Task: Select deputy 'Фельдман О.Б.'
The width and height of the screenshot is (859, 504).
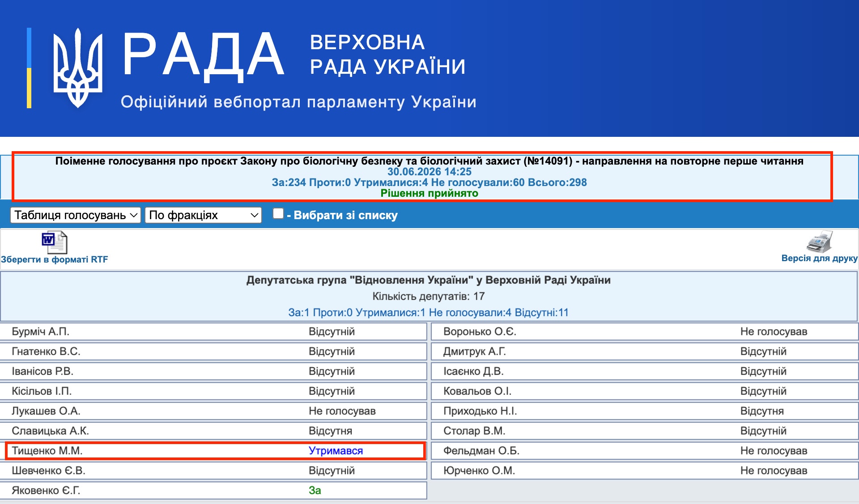Action: (x=481, y=450)
